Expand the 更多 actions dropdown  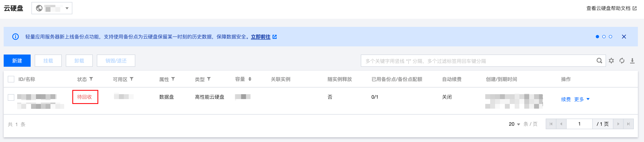582,99
